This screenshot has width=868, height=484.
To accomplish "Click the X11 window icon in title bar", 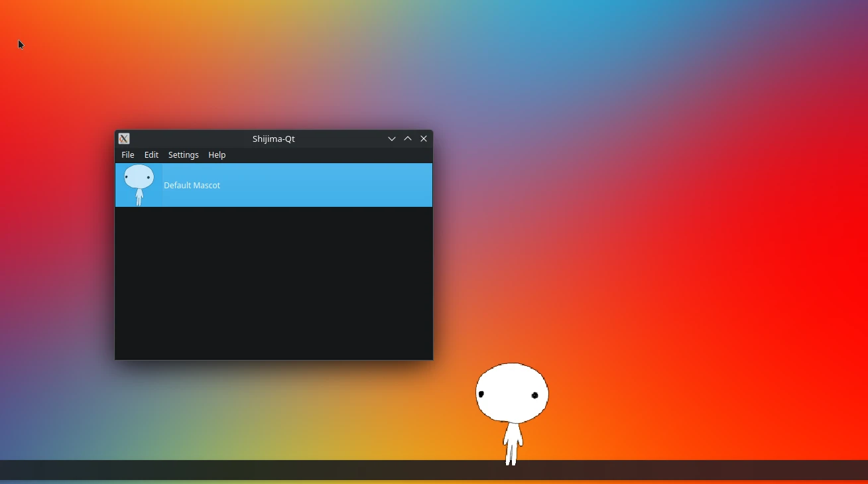I will [124, 139].
